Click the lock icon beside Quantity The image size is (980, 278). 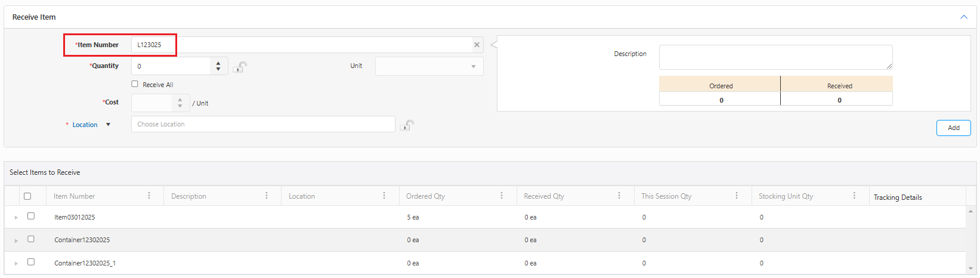click(239, 67)
